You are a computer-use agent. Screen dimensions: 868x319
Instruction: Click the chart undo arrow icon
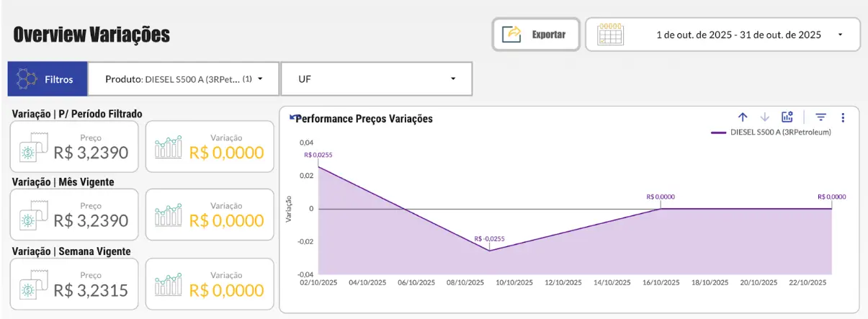pos(292,117)
